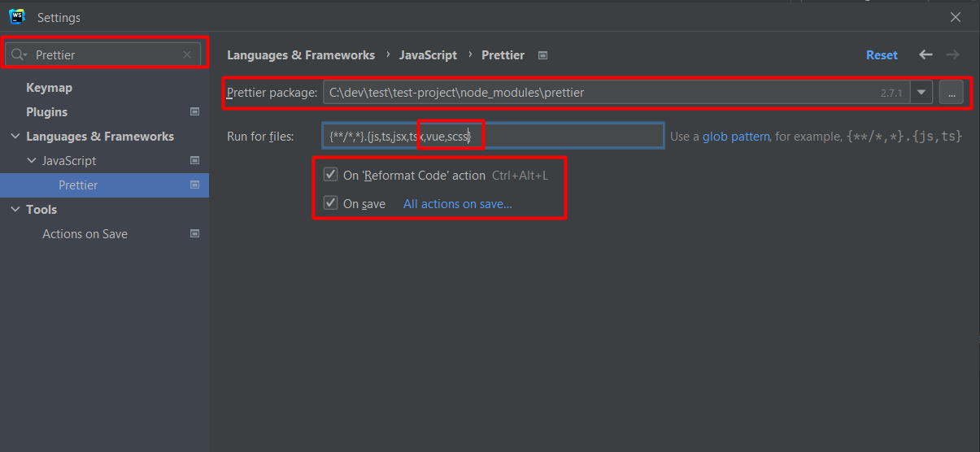Click project-level icon beside JavaScript tree item
Viewport: 980px width, 452px height.
pyautogui.click(x=194, y=161)
